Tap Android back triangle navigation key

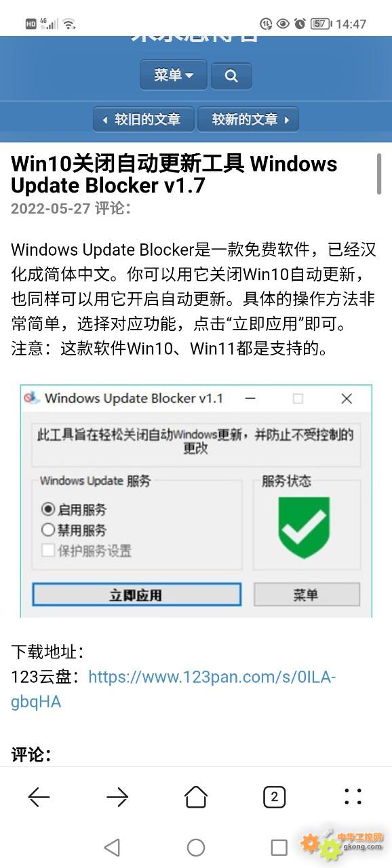tap(113, 846)
